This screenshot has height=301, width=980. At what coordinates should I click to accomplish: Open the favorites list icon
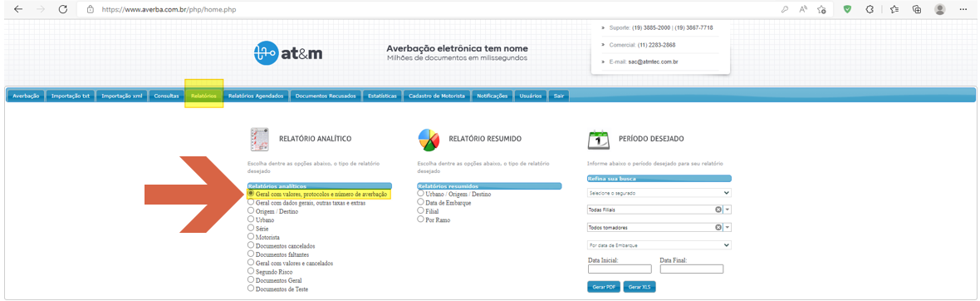point(894,9)
